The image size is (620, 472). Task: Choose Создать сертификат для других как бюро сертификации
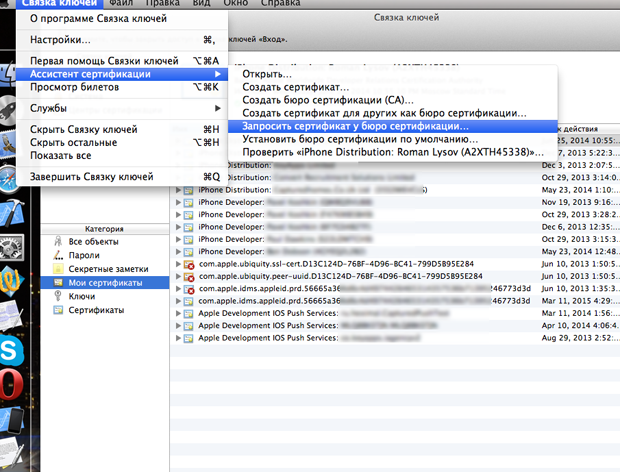point(393,113)
